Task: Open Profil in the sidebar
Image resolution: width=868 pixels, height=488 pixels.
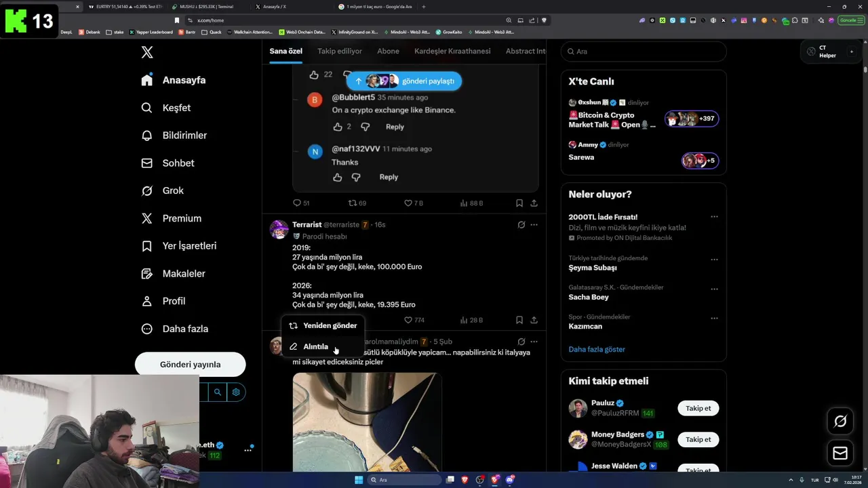Action: pos(163,301)
